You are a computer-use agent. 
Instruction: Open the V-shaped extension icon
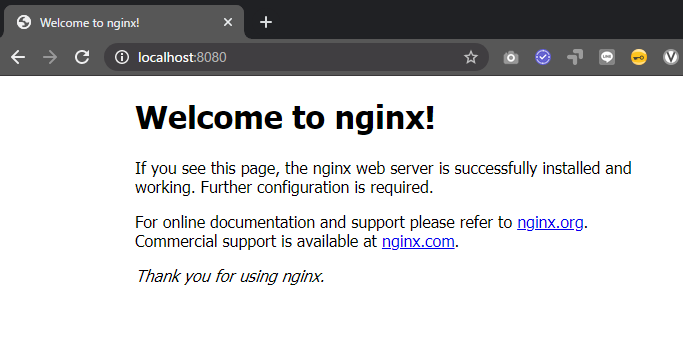point(671,57)
